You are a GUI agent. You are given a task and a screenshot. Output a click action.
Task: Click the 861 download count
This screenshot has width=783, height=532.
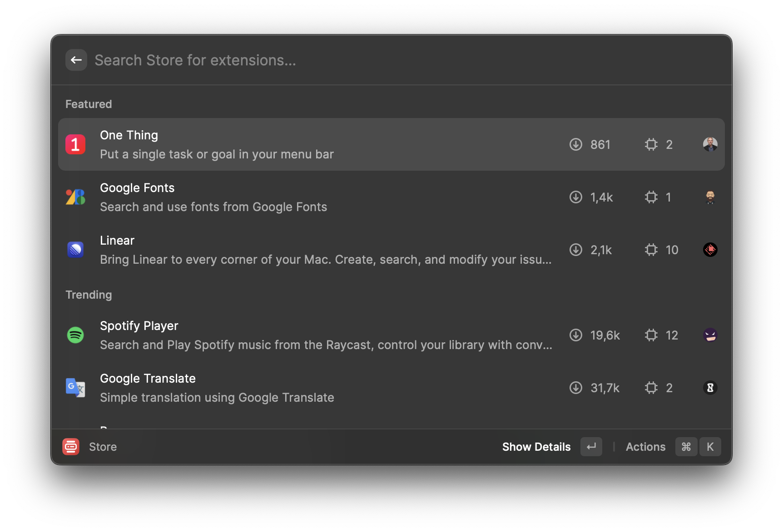coord(600,144)
